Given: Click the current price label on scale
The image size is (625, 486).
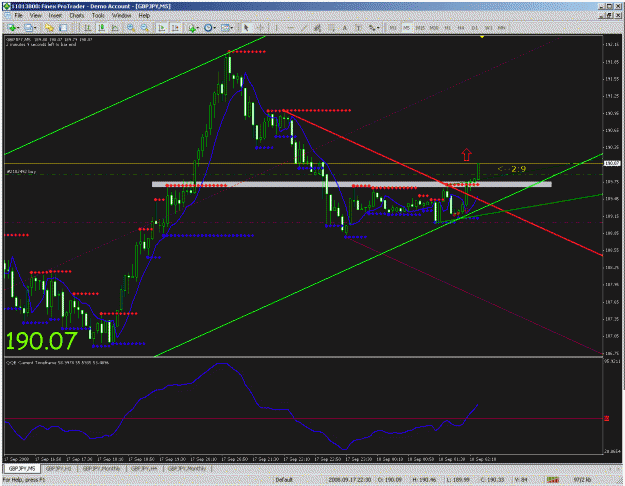Looking at the screenshot, I should pyautogui.click(x=612, y=163).
